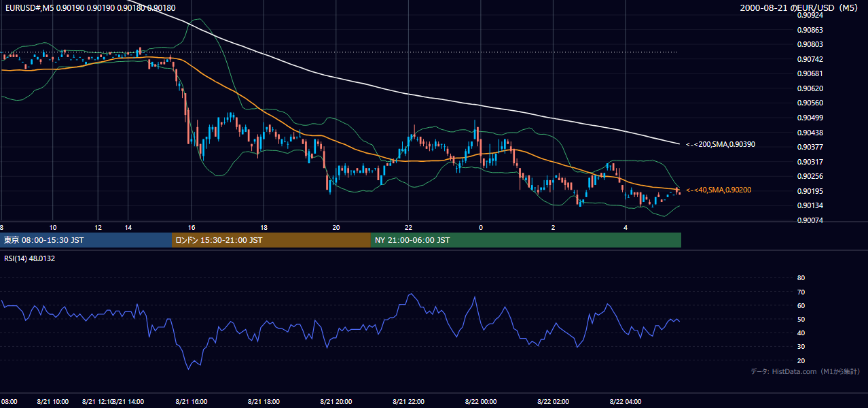Click price axis value 0.90499
The image size is (868, 408).
click(x=809, y=118)
